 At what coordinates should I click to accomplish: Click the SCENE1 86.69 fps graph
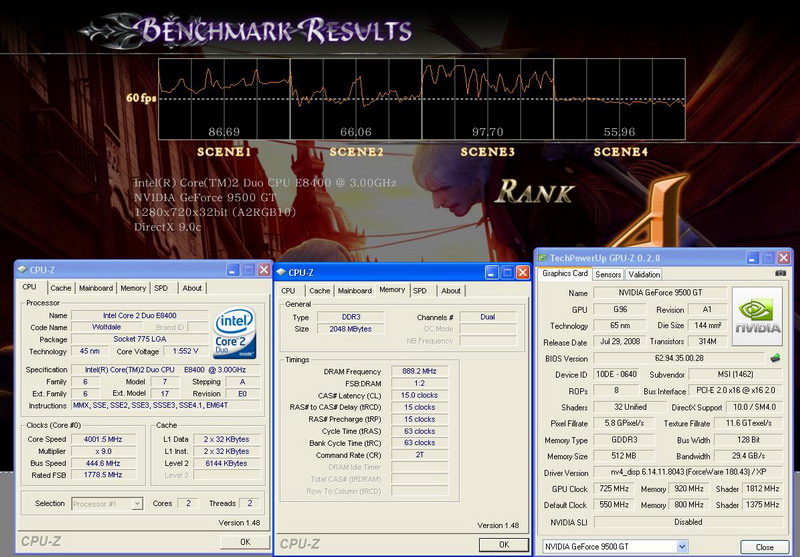coord(224,99)
